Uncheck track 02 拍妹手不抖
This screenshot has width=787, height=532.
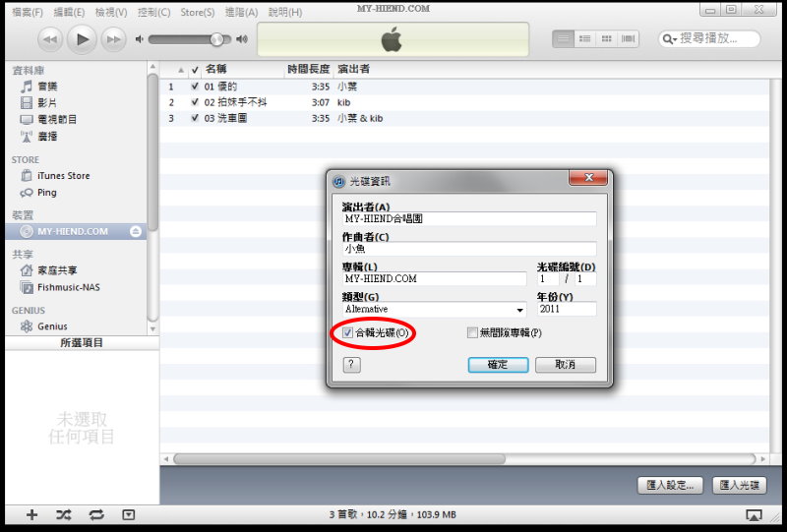195,102
